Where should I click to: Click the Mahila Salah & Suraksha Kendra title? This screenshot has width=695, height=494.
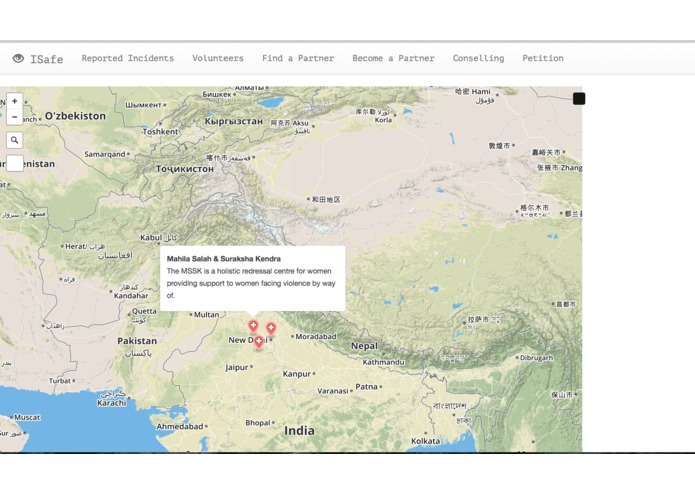click(x=224, y=259)
